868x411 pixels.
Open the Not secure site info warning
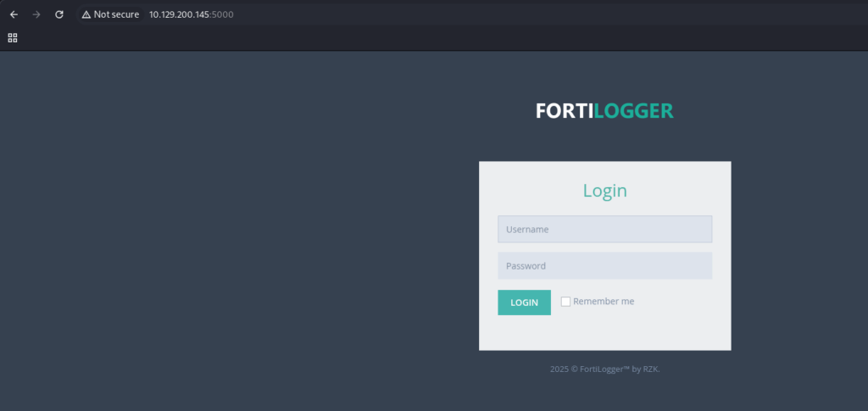111,14
